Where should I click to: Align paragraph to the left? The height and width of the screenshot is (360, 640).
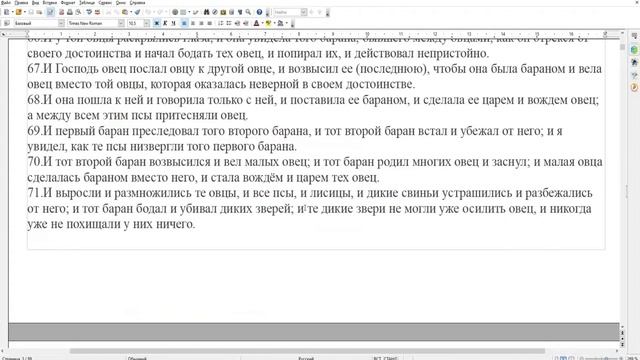click(184, 23)
